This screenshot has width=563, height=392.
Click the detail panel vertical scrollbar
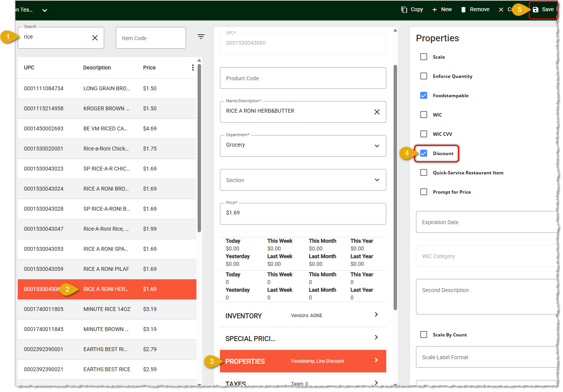coord(395,188)
